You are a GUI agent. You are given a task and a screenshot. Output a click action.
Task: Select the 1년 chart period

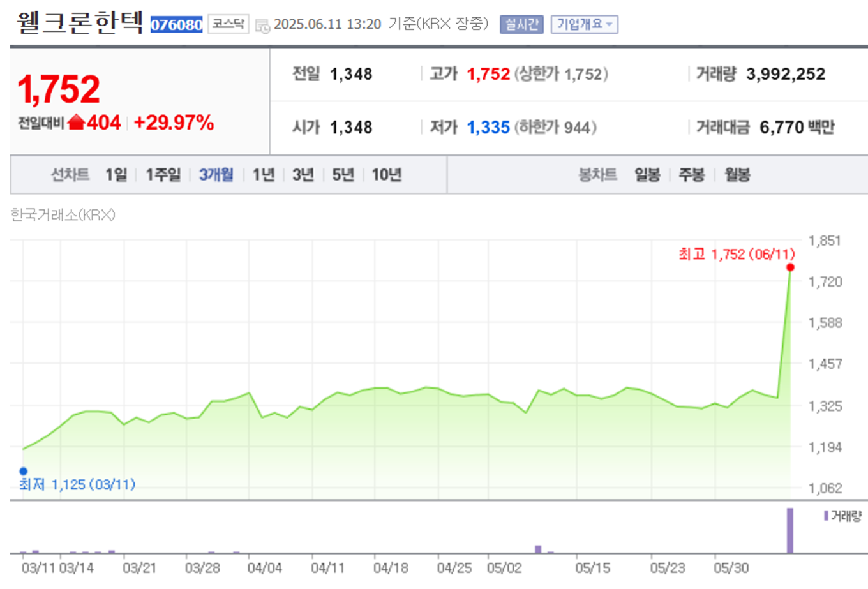pos(263,175)
